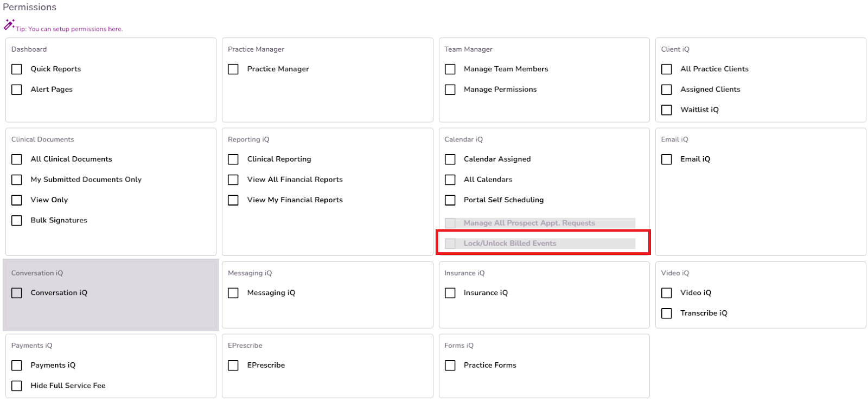Click the Team Manager section title

click(468, 49)
